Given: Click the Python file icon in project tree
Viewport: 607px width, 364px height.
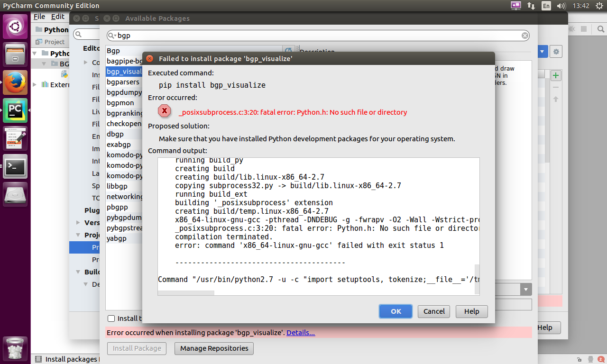Looking at the screenshot, I should (x=64, y=74).
